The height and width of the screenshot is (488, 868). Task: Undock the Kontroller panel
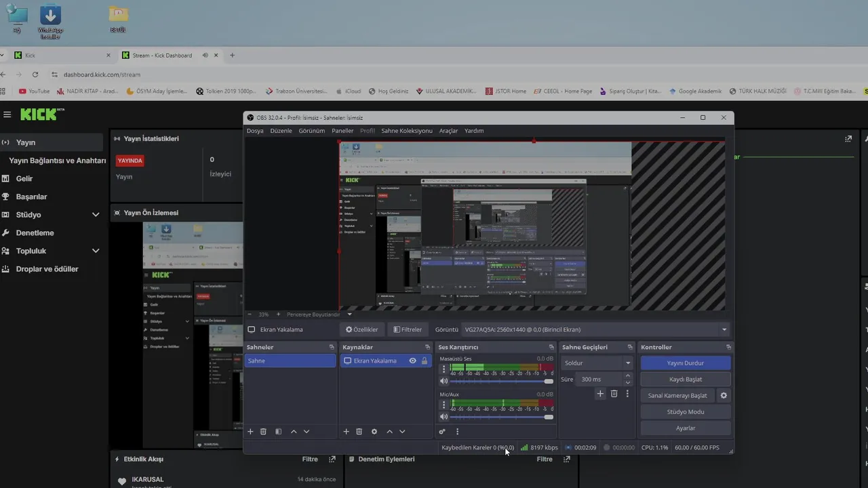728,347
